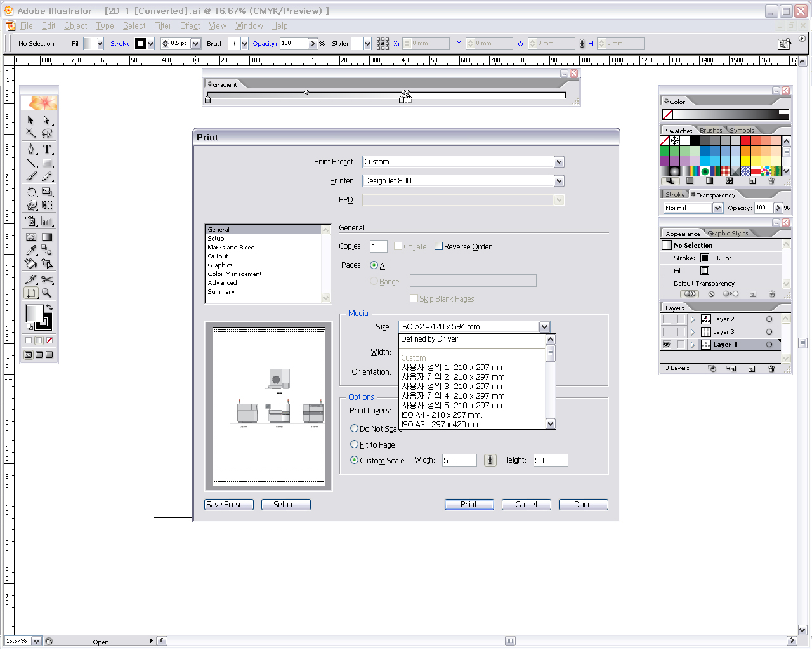
Task: Click the constrain proportions link icon
Action: point(490,460)
